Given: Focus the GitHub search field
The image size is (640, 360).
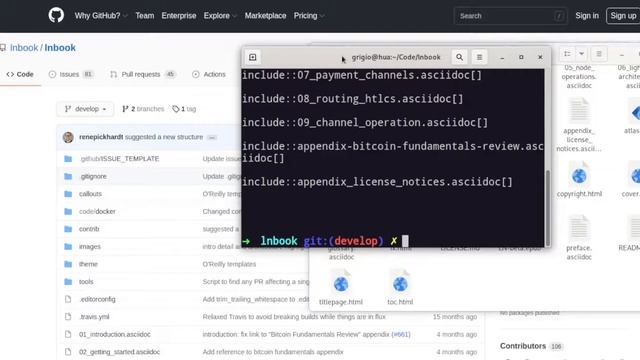Looking at the screenshot, I should [510, 16].
